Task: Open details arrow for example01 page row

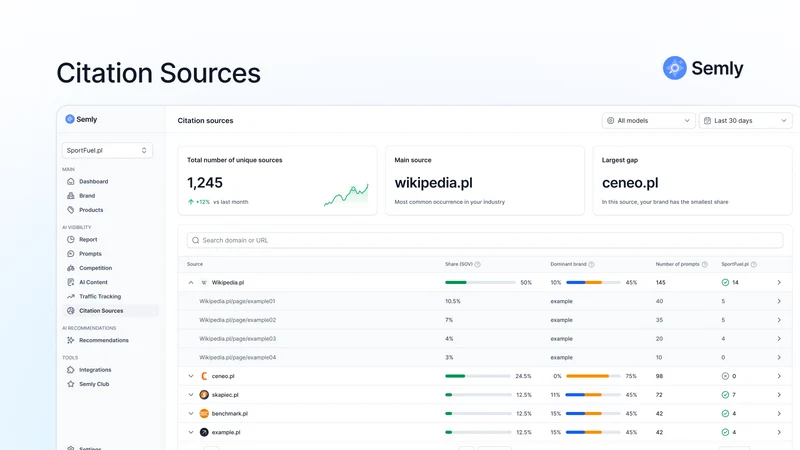Action: pos(779,302)
